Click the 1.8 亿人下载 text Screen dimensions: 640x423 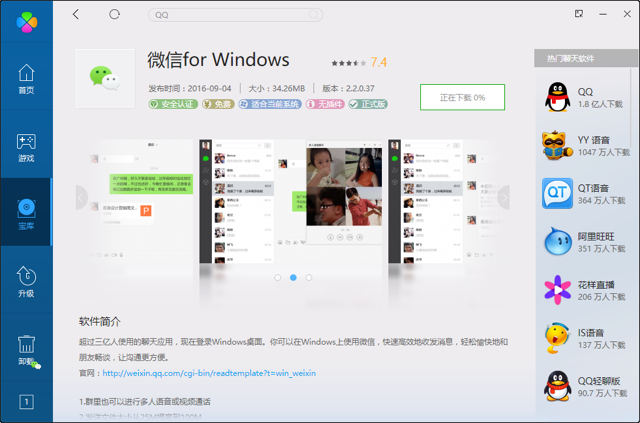(x=600, y=104)
